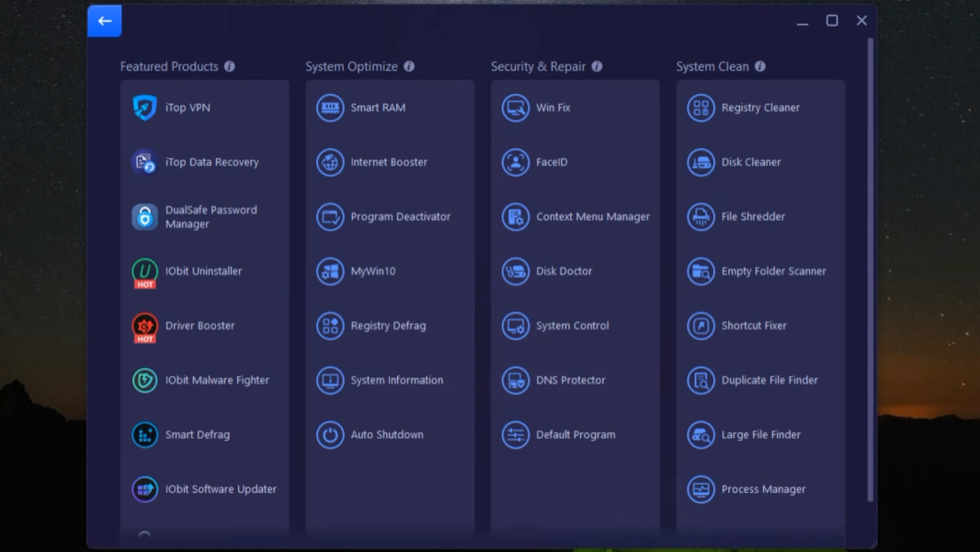Launch Win Fix tool icon
980x552 pixels.
516,108
